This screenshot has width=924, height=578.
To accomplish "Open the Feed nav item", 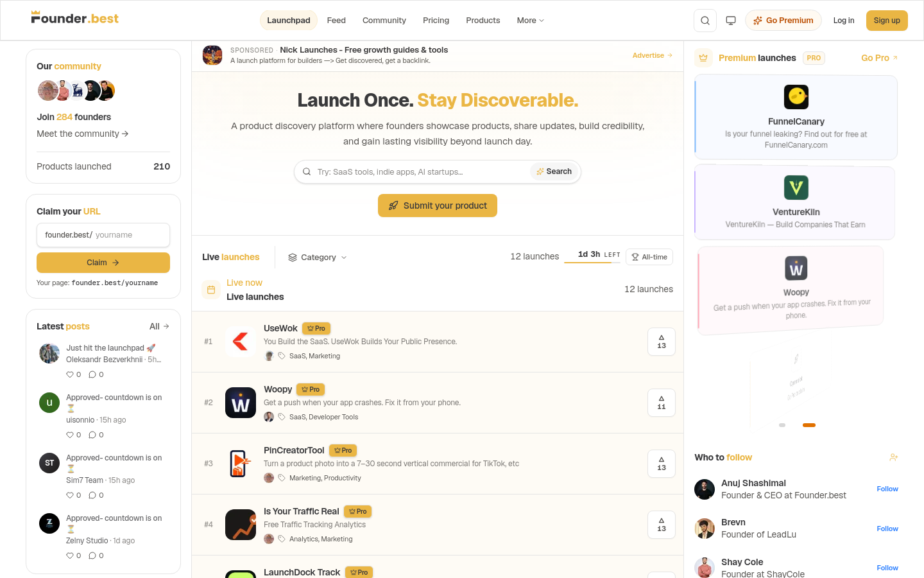I will pos(336,21).
